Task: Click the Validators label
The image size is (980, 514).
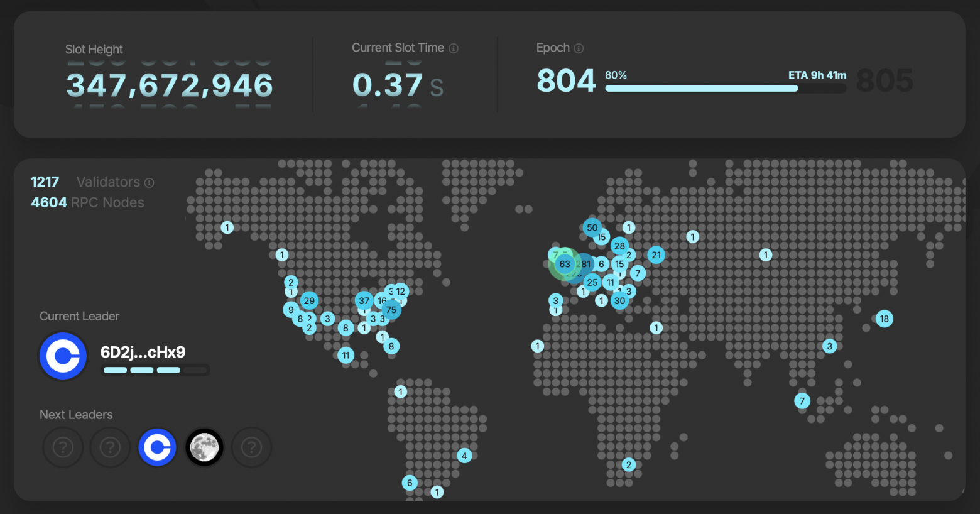Action: (x=108, y=182)
